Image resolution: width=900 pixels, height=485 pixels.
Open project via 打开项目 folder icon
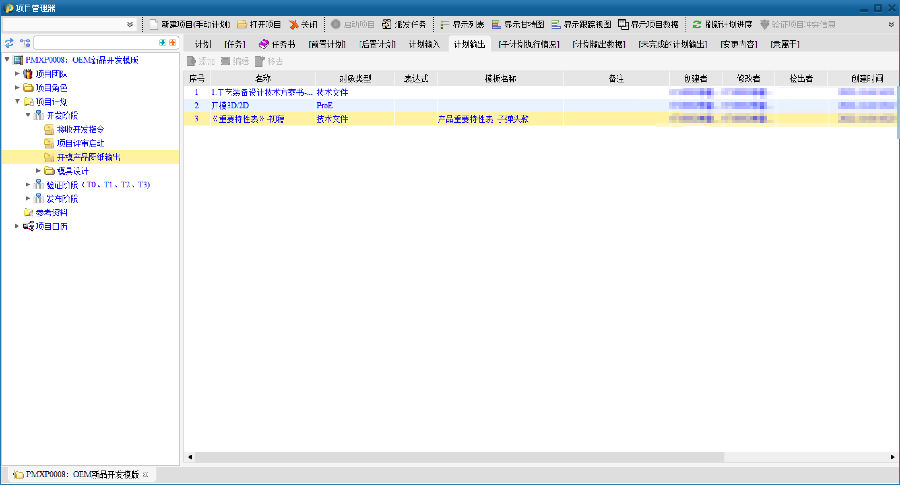click(242, 24)
